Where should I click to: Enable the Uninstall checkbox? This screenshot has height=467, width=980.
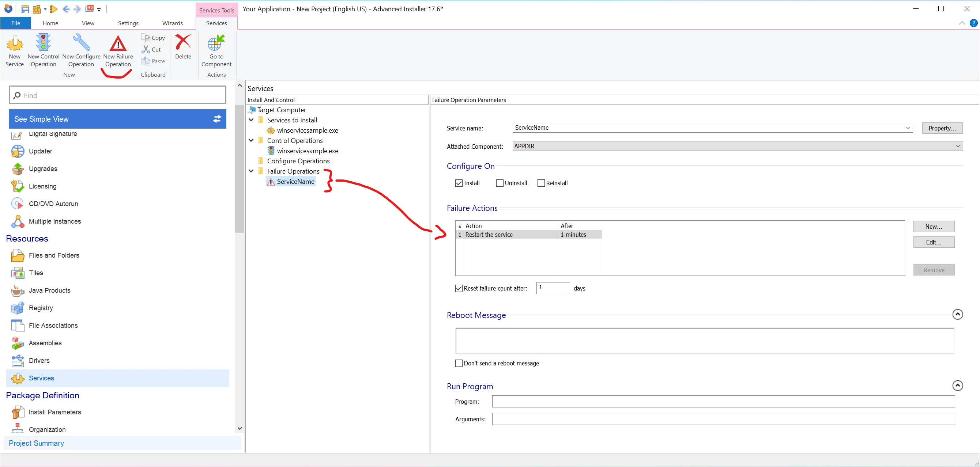[500, 183]
